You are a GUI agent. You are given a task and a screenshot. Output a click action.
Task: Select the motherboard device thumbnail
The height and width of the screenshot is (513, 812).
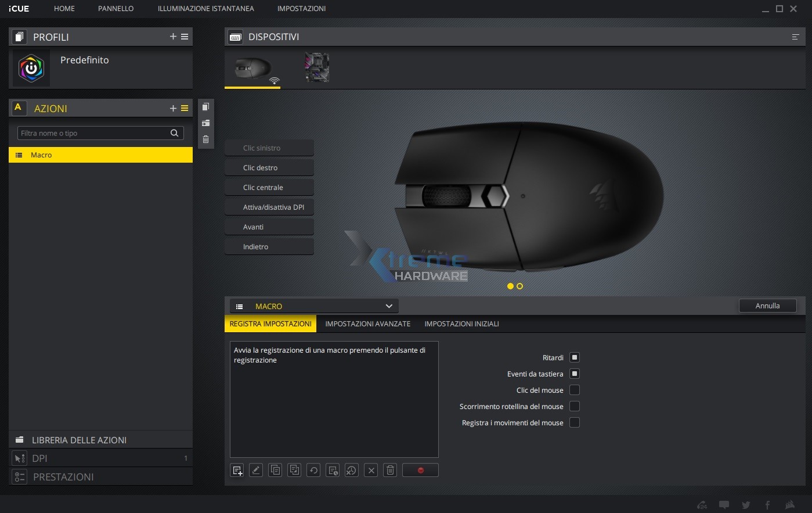tap(317, 68)
